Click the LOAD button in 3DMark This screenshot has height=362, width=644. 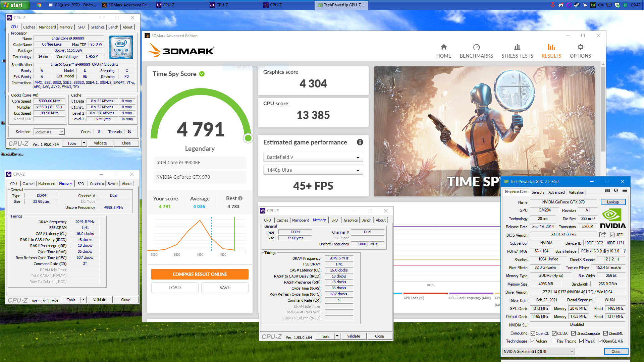coord(175,288)
